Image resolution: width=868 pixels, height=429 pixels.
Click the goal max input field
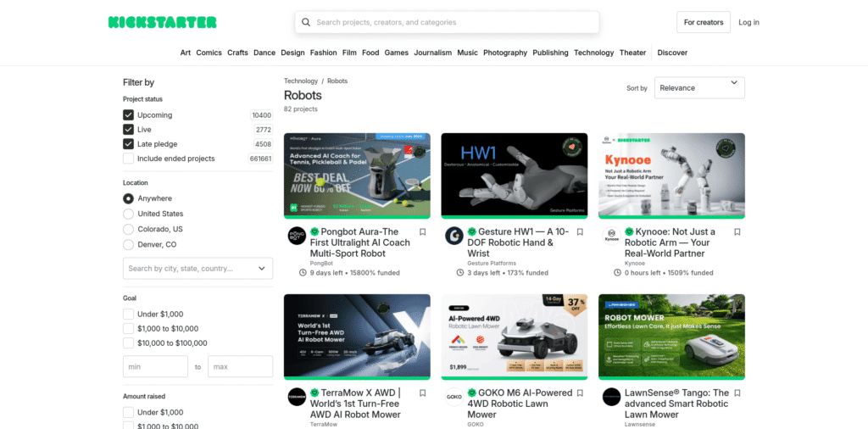240,366
